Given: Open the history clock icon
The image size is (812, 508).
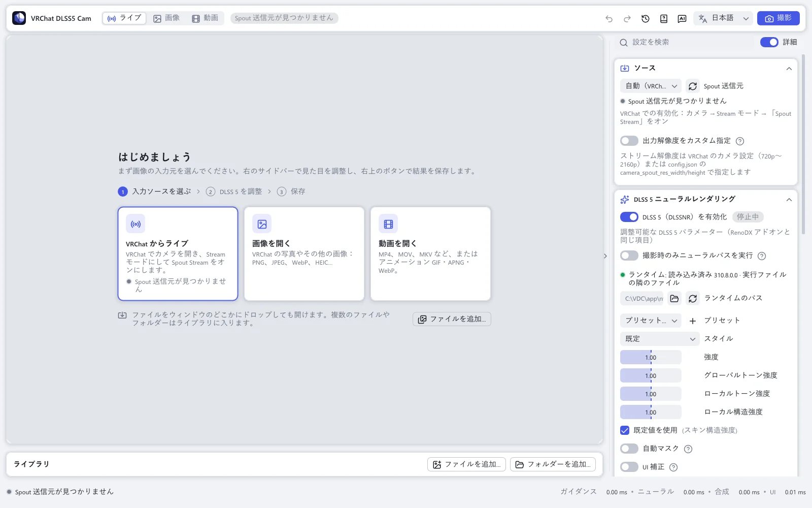Looking at the screenshot, I should click(646, 19).
